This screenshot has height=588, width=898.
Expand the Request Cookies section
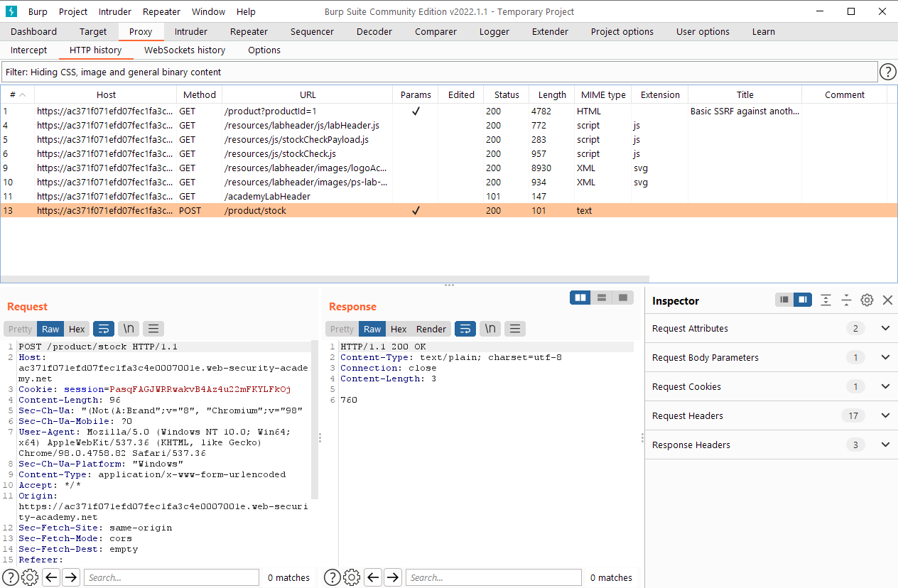coord(885,386)
